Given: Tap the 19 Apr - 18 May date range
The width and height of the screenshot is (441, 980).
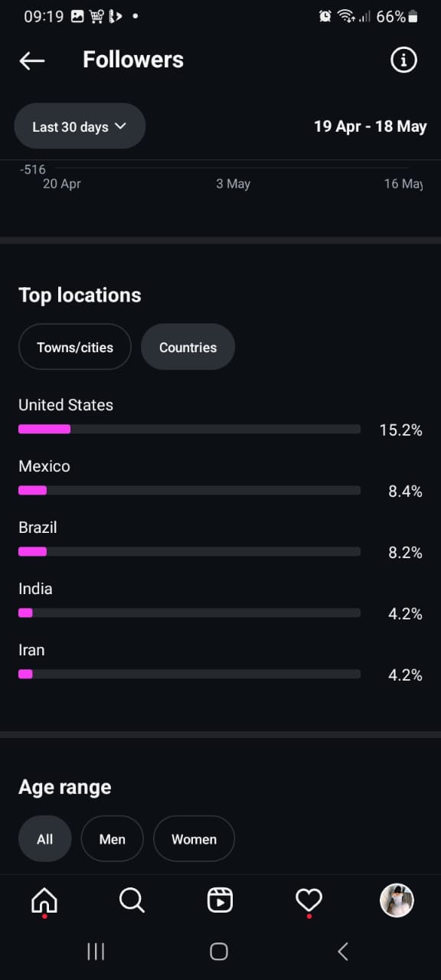Looking at the screenshot, I should tap(371, 126).
